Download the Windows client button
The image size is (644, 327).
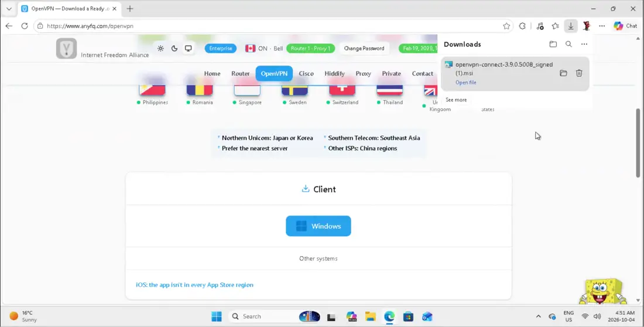click(x=318, y=226)
